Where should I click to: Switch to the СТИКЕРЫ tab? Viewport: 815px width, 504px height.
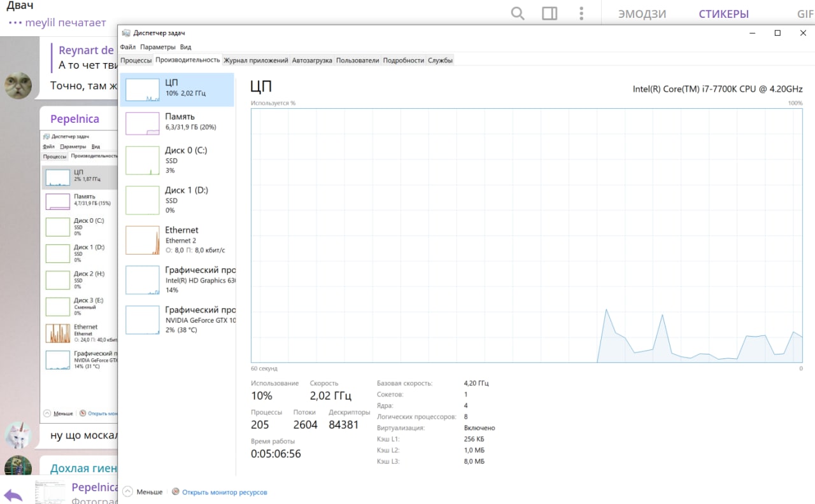point(723,14)
